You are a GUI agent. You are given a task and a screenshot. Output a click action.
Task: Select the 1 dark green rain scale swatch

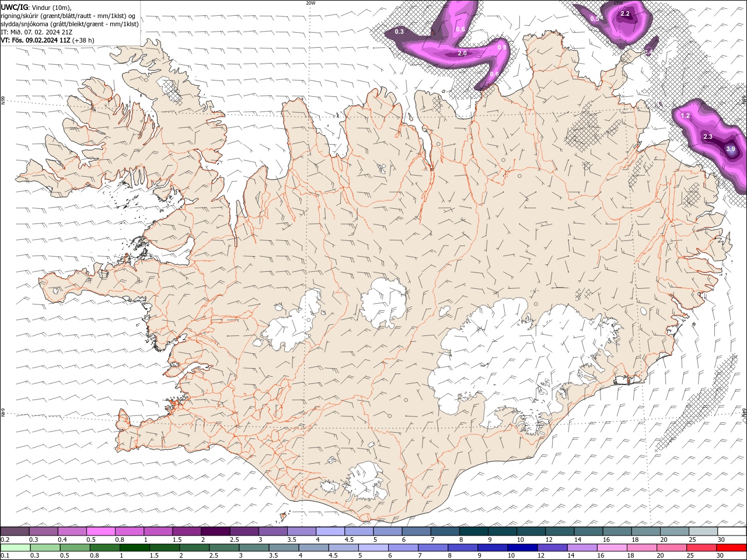point(134,547)
